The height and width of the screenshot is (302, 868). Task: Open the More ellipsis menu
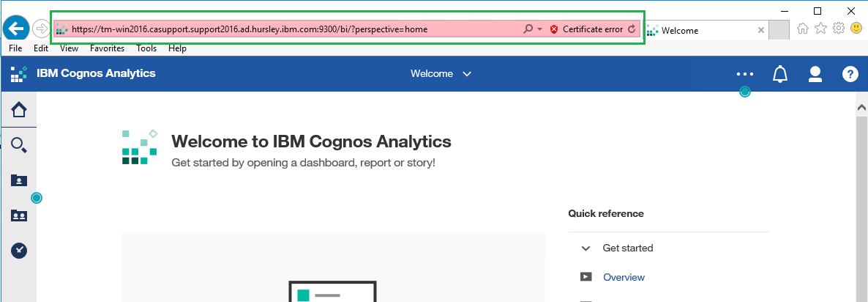[745, 74]
